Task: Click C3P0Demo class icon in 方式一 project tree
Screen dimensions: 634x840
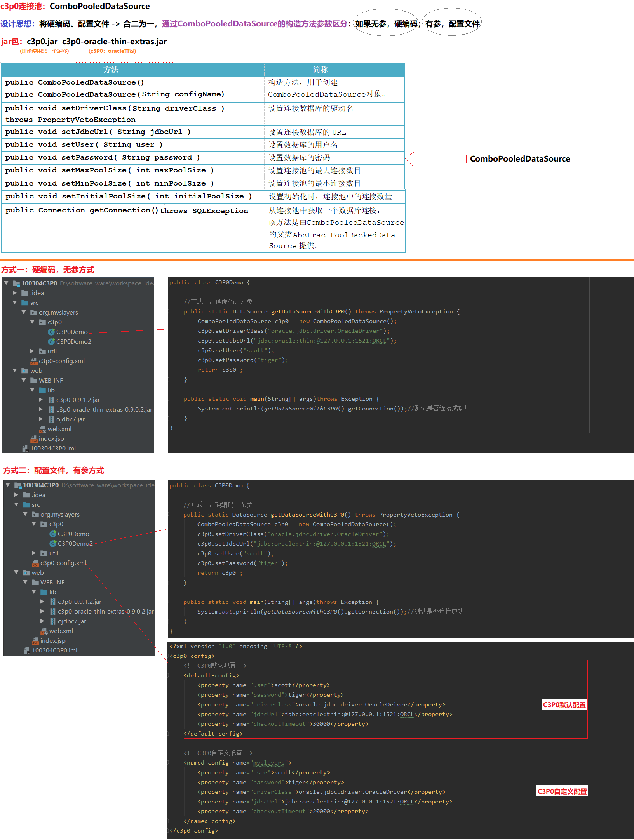Action: [51, 332]
